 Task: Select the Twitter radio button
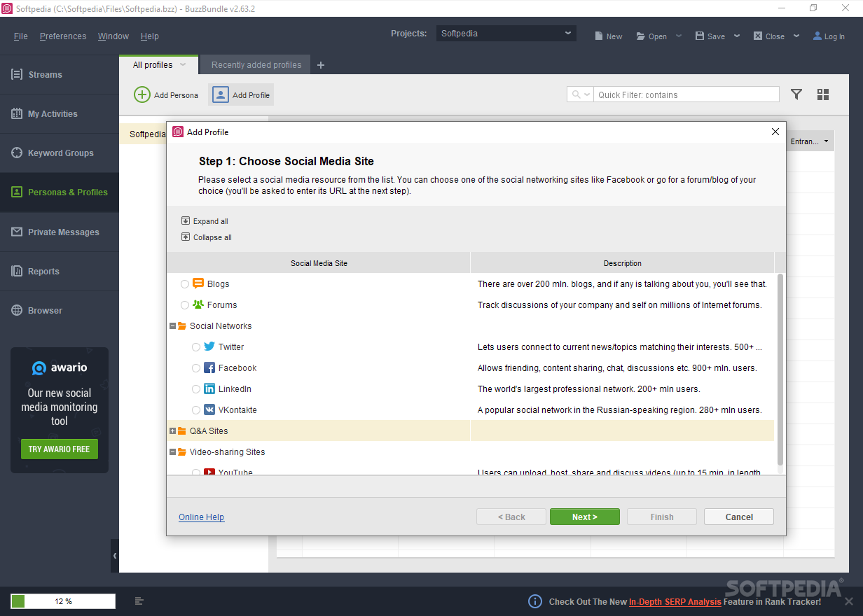tap(196, 346)
